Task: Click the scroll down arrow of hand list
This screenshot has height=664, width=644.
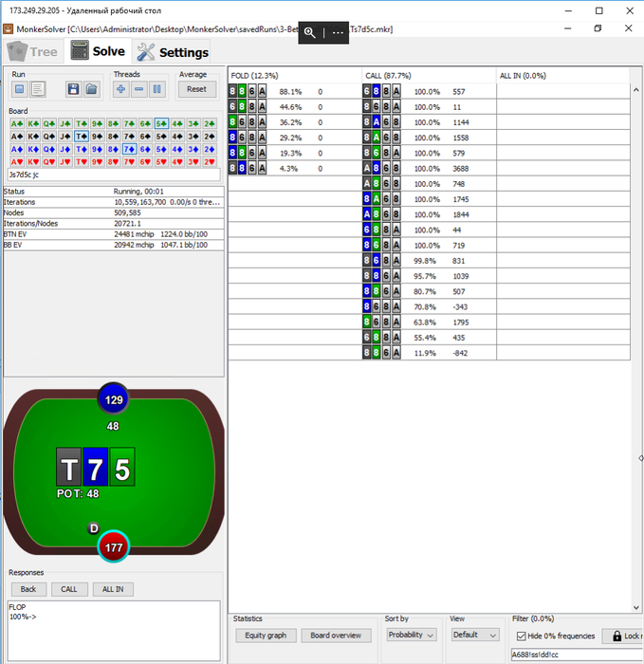Action: pyautogui.click(x=636, y=607)
